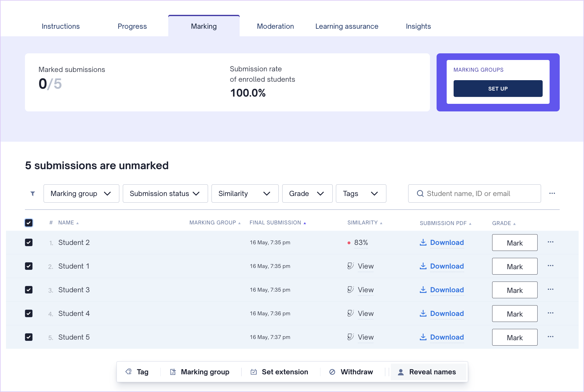Image resolution: width=584 pixels, height=392 pixels.
Task: Open the Tags filter dropdown
Action: coord(361,193)
